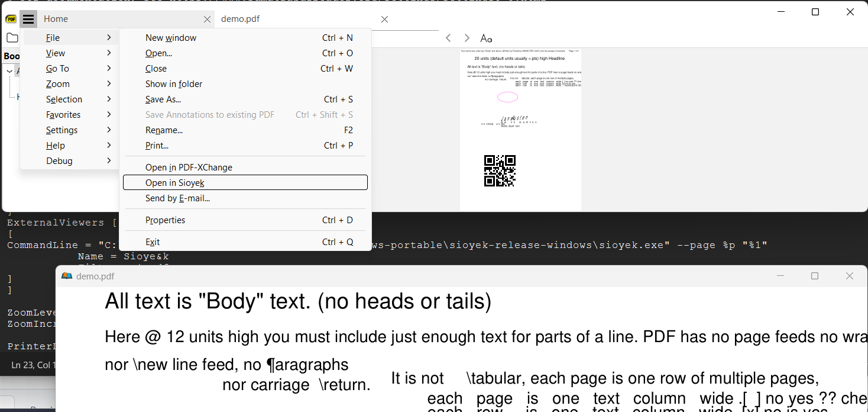The width and height of the screenshot is (868, 412).
Task: Choose Exit from the File menu
Action: (x=153, y=242)
